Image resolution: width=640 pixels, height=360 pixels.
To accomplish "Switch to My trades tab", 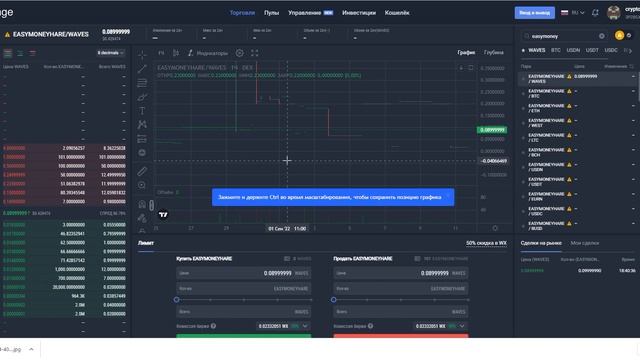I will (x=584, y=243).
